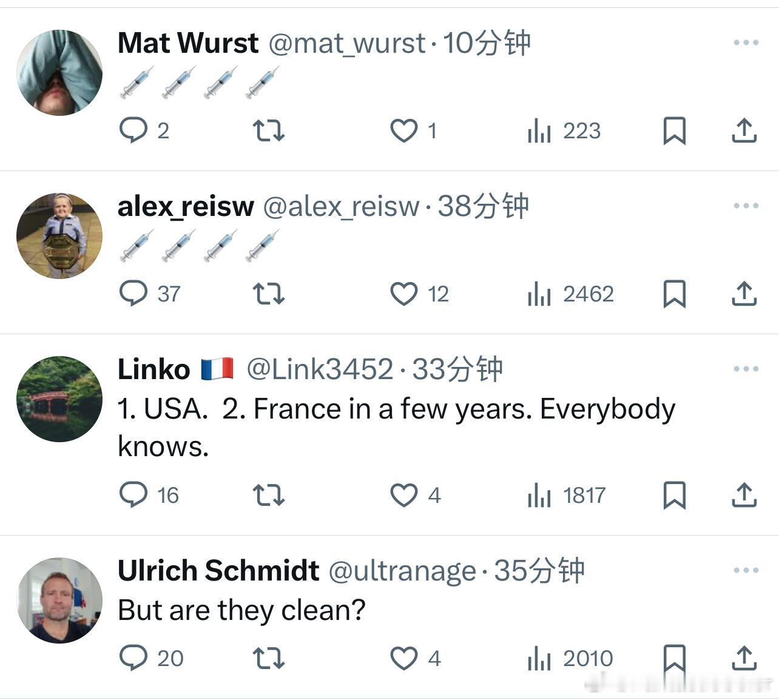View analytics showing 2462 views
Image resolution: width=779 pixels, height=700 pixels.
(571, 294)
